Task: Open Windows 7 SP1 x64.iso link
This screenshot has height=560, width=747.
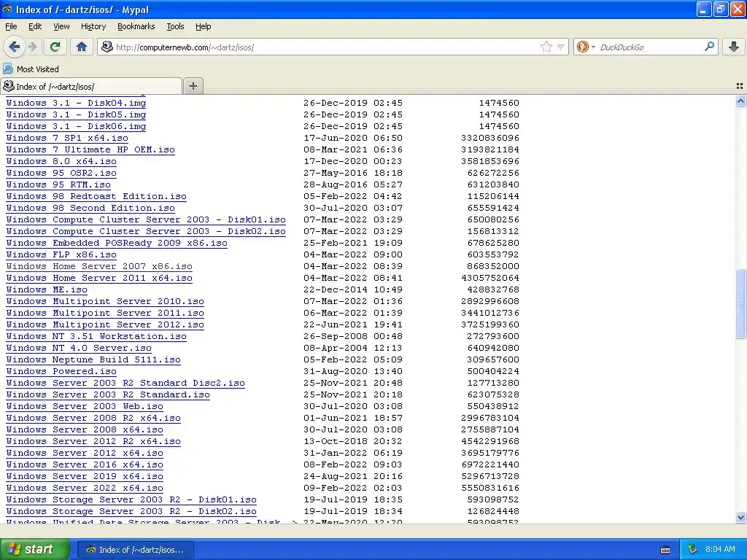Action: coord(67,138)
